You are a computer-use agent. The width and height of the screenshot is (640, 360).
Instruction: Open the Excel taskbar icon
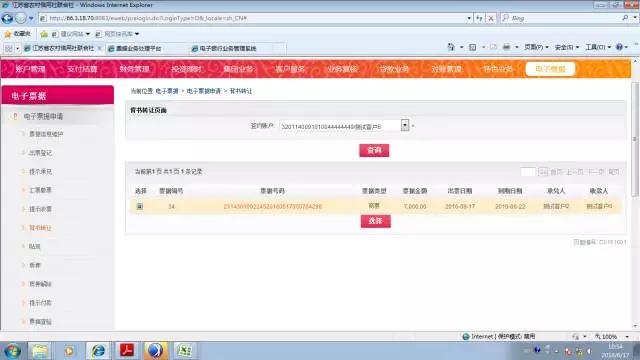click(x=184, y=351)
